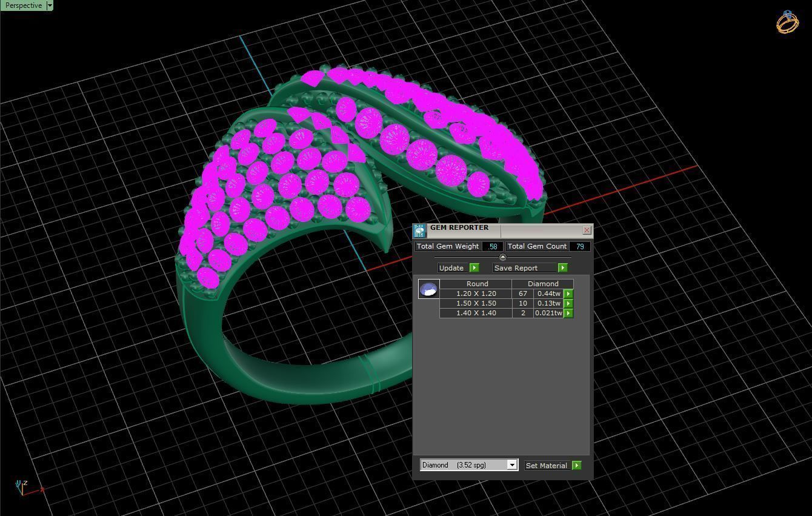The image size is (812, 516).
Task: Click the Total Gem Count label
Action: click(x=537, y=246)
